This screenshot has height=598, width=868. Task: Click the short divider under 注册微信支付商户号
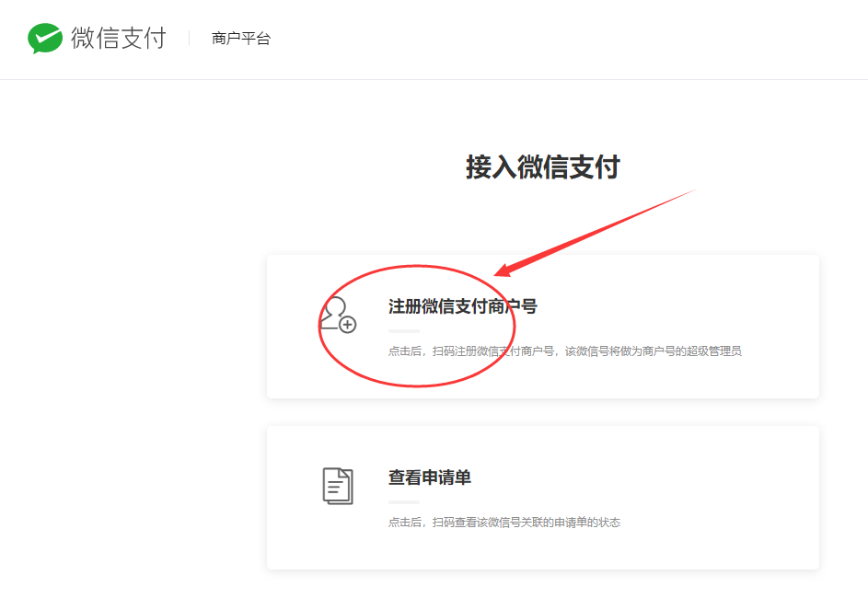(x=403, y=330)
